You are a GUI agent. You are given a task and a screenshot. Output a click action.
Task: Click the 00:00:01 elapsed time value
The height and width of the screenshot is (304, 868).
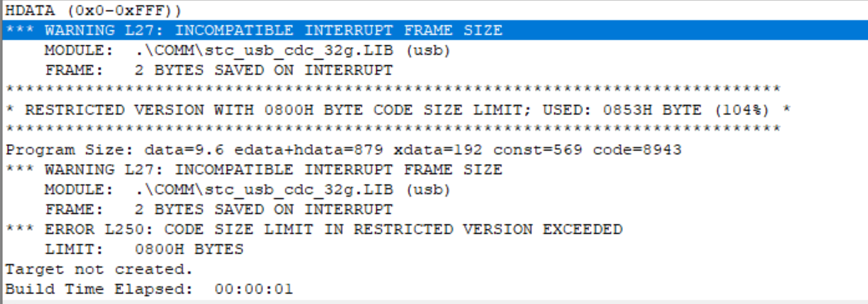(x=254, y=289)
